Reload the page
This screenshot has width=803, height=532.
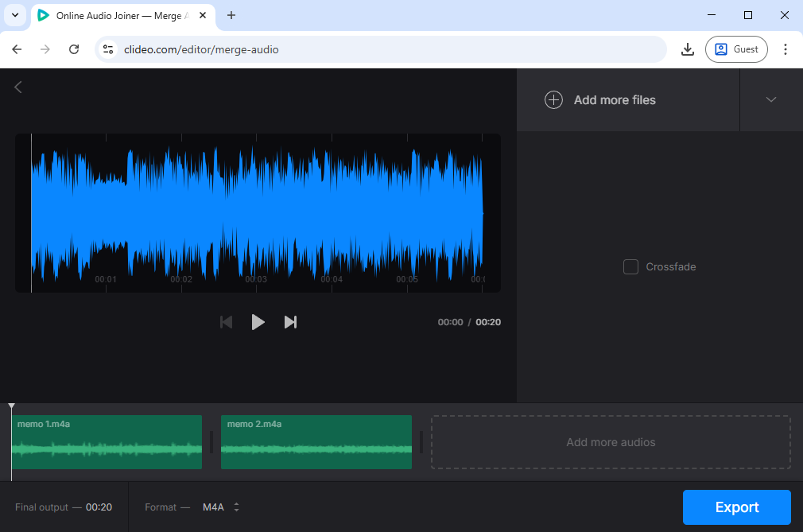[74, 49]
